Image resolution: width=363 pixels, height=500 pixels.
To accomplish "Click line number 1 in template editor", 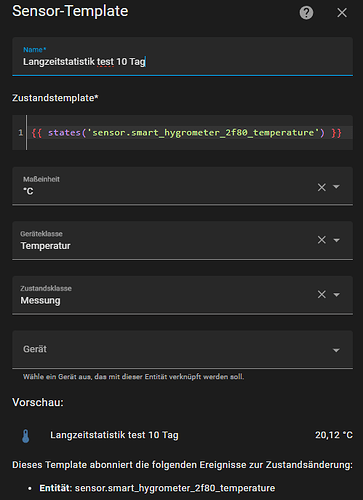I will 20,133.
